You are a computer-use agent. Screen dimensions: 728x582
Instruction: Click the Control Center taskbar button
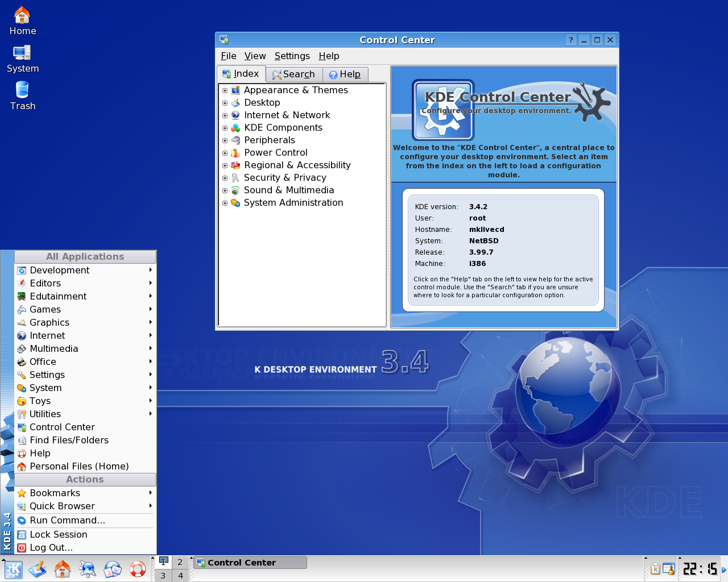[x=250, y=563]
